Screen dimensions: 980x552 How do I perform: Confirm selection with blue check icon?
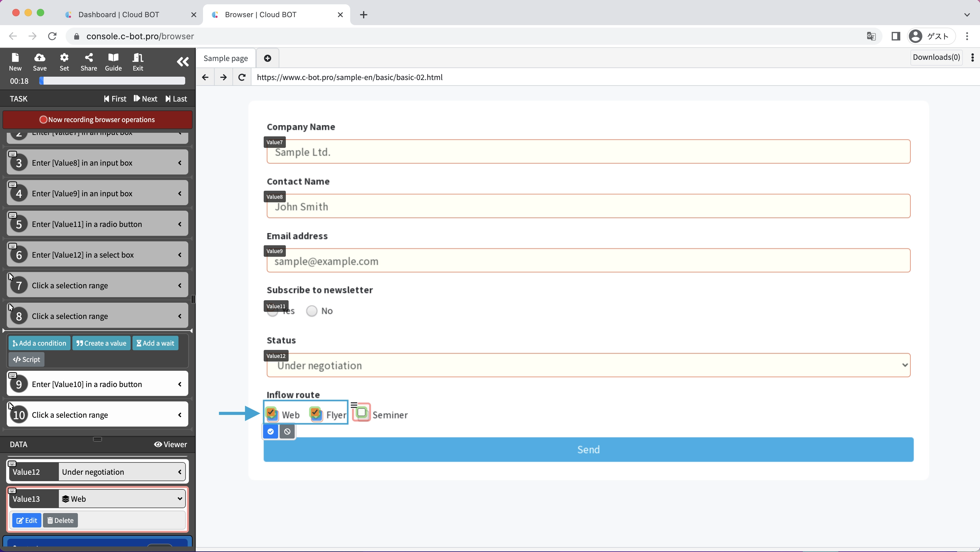tap(270, 431)
